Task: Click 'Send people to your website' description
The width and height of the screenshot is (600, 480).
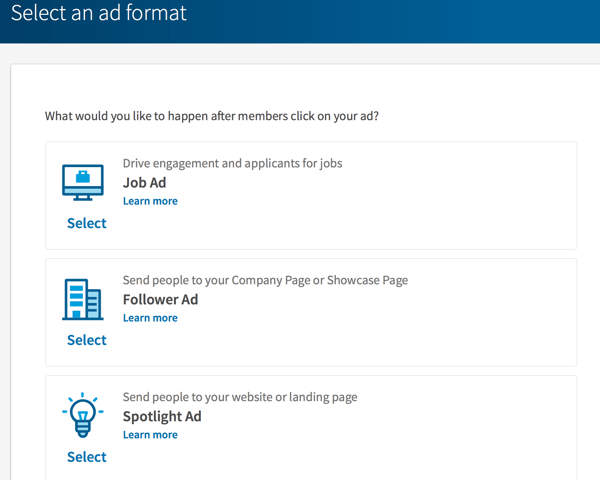Action: pos(240,397)
